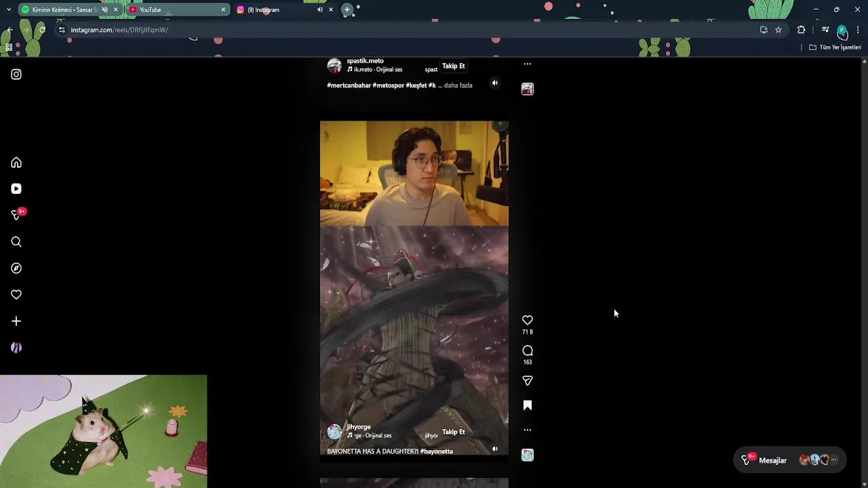Share the Bayonetta reel via send icon

coord(528,381)
